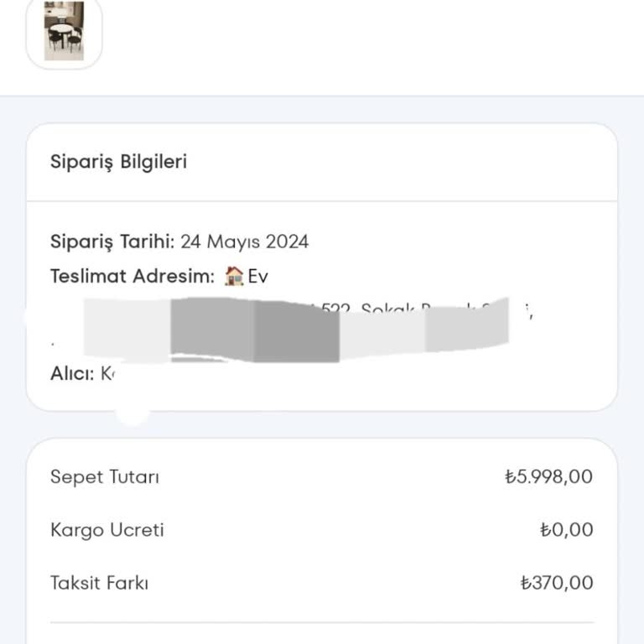This screenshot has height=644, width=644.
Task: Click the partially hidden recipient name
Action: click(106, 374)
